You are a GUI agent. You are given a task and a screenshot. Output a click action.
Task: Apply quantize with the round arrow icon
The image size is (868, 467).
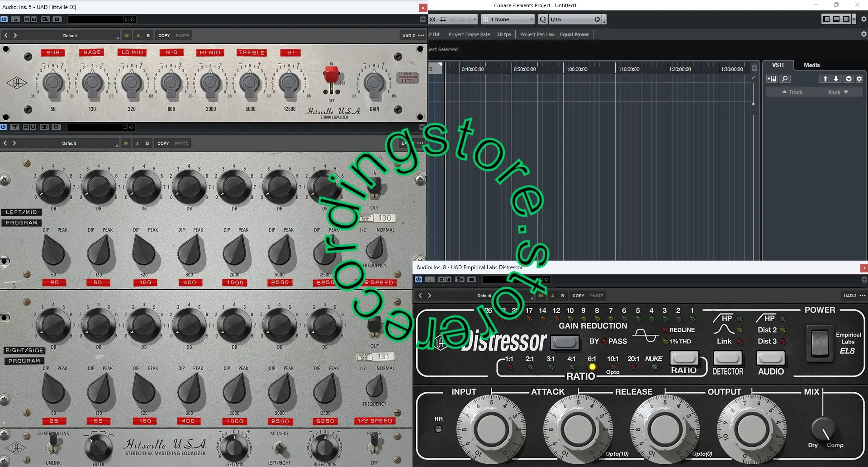597,19
